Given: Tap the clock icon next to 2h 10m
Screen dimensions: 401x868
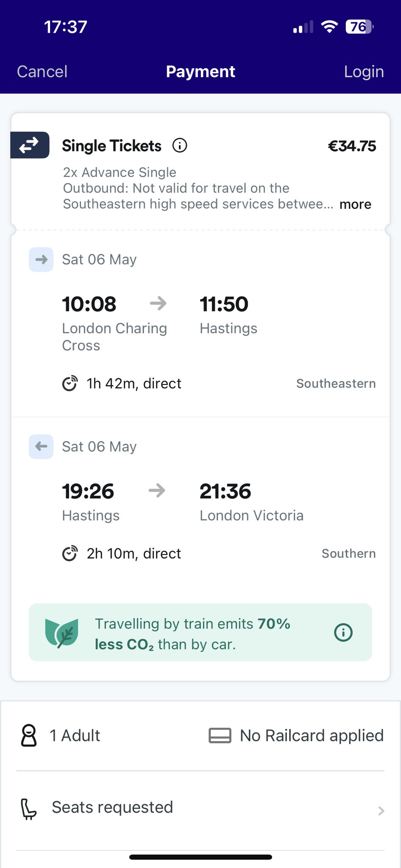Looking at the screenshot, I should 70,554.
